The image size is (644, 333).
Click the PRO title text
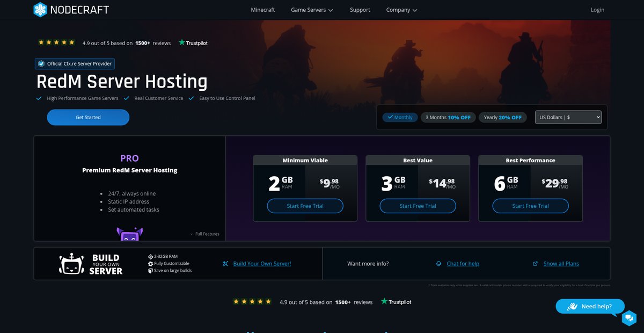coord(129,158)
